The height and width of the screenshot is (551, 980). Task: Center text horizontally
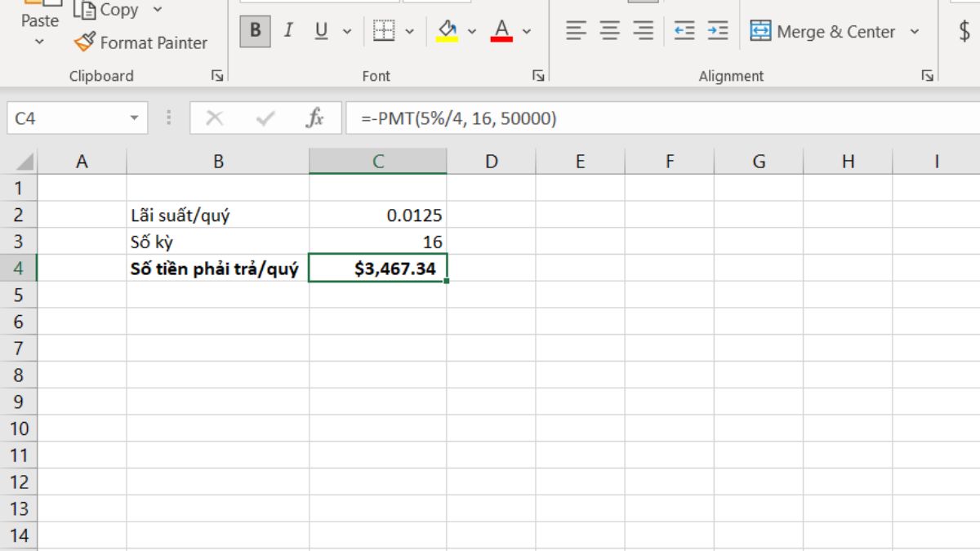(610, 31)
